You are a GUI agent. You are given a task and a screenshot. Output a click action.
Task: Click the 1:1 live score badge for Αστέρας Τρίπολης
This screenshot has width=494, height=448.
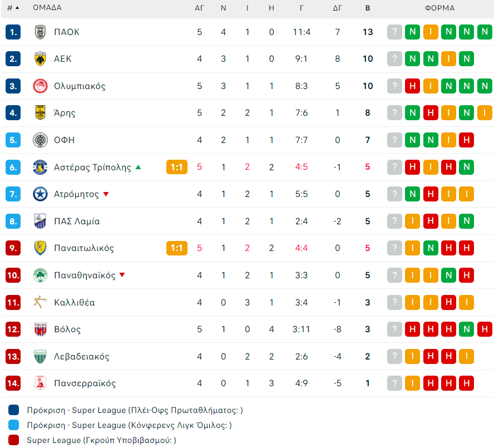(177, 167)
